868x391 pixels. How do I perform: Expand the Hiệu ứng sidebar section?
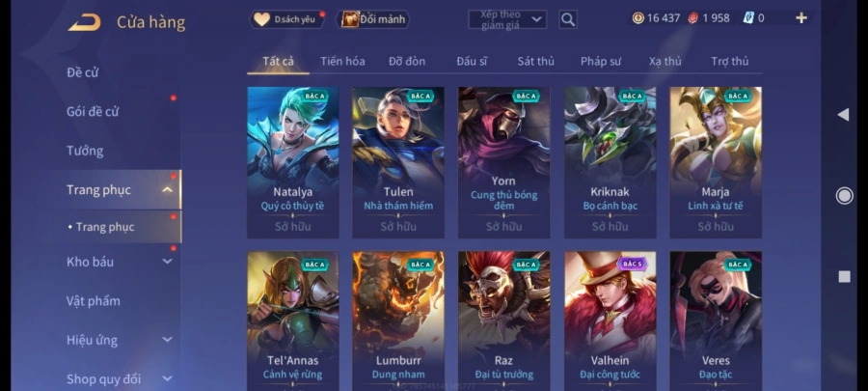pos(167,340)
